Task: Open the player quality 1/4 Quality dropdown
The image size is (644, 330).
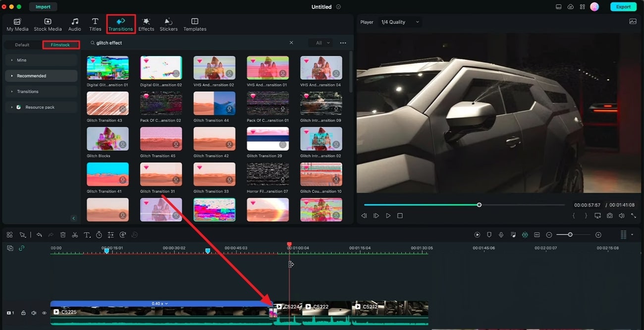Action: 400,22
